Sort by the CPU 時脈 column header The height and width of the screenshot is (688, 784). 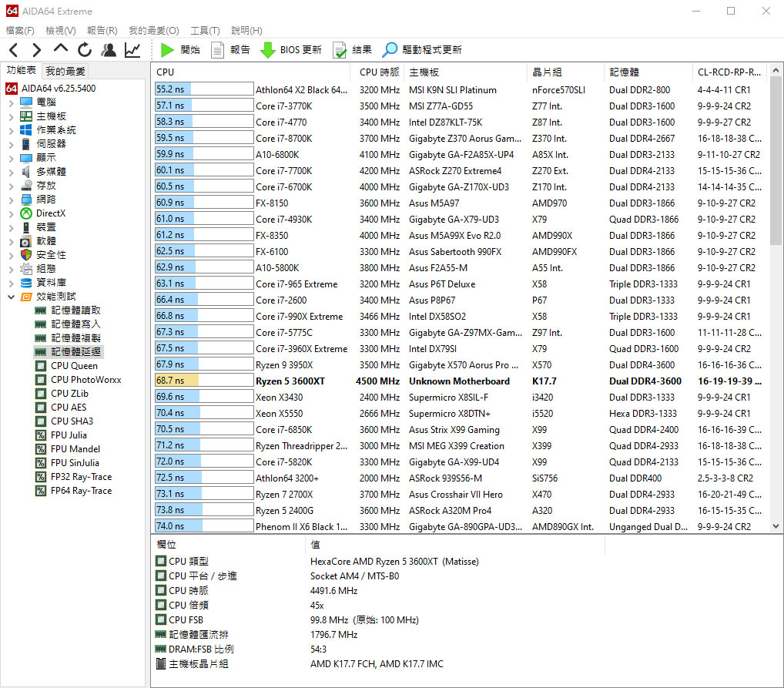(379, 72)
